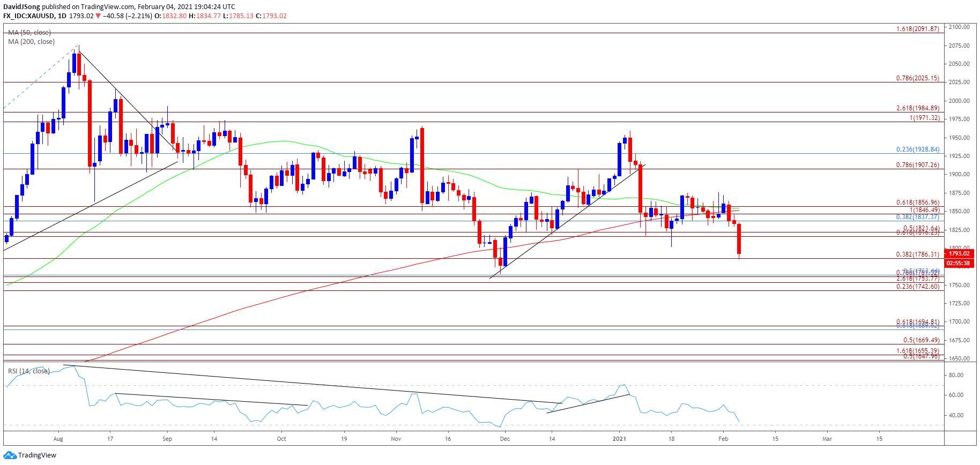
Task: Click 2100.00 on the price axis
Action: pos(960,27)
